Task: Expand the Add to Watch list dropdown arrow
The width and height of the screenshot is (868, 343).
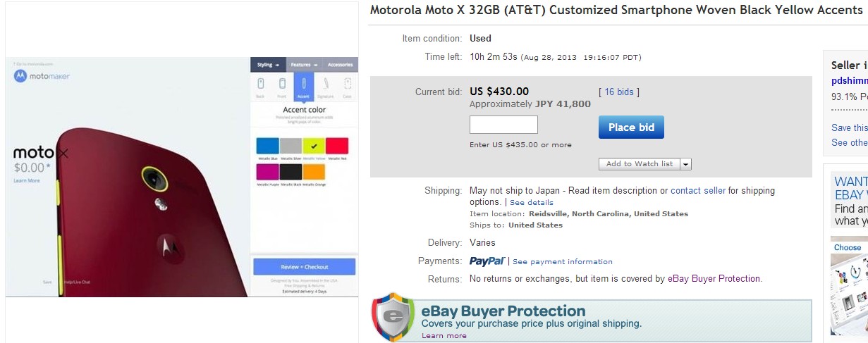Action: point(686,164)
